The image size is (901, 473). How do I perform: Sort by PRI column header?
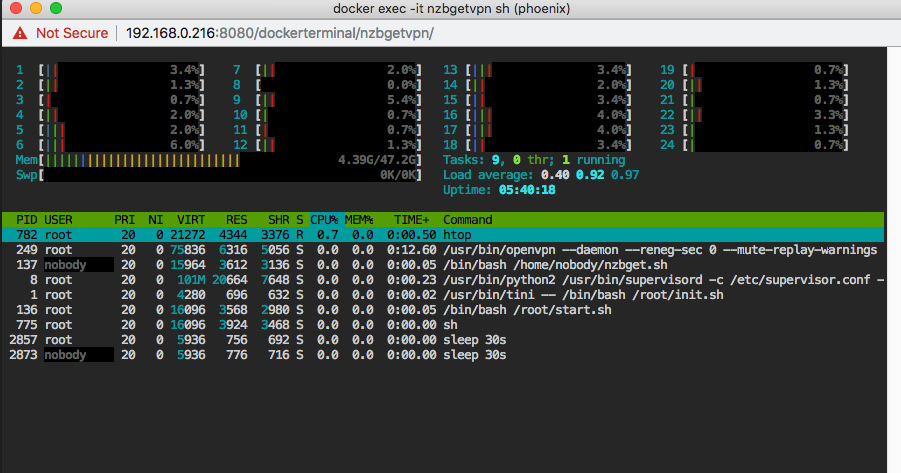click(124, 220)
